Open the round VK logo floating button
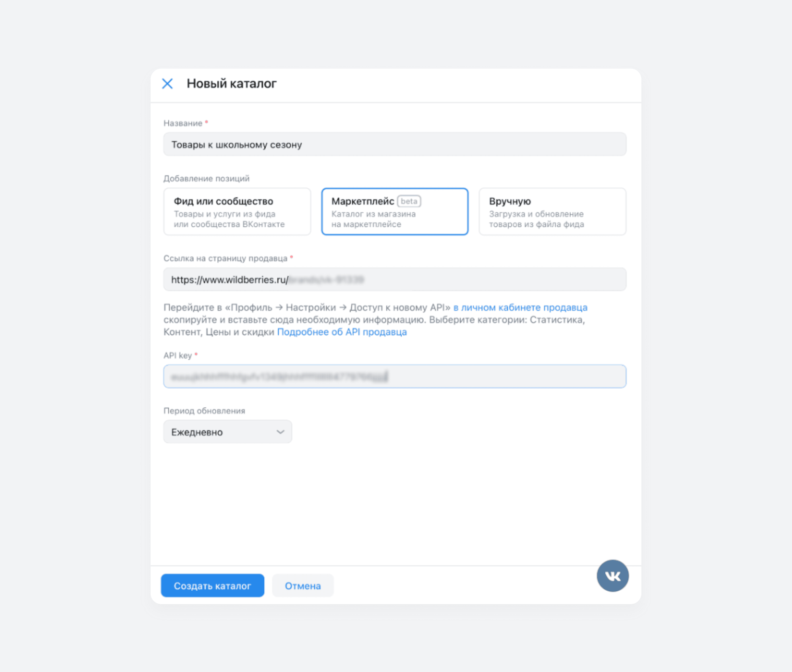792x672 pixels. click(x=613, y=576)
